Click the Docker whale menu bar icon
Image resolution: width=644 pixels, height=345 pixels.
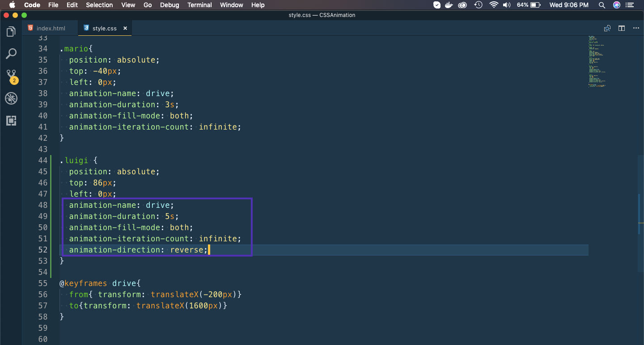click(449, 5)
